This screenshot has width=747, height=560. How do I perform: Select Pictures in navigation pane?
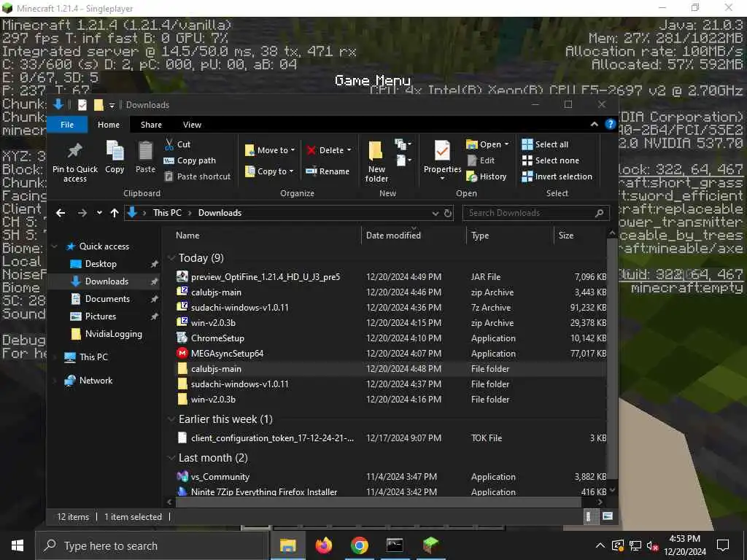pos(100,316)
